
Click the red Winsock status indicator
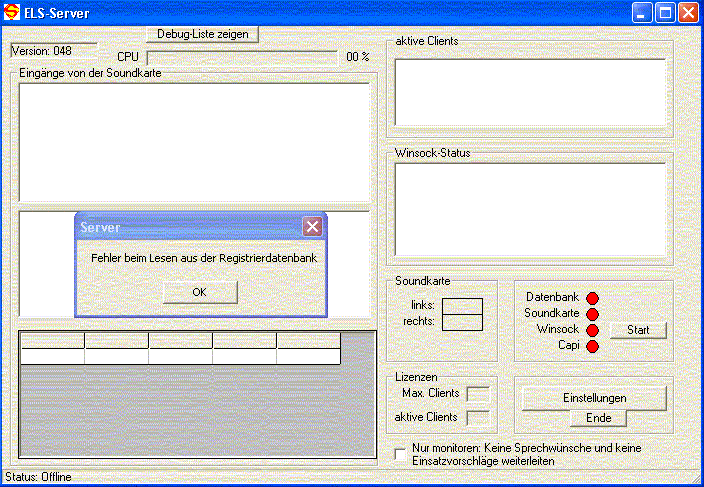coord(591,330)
